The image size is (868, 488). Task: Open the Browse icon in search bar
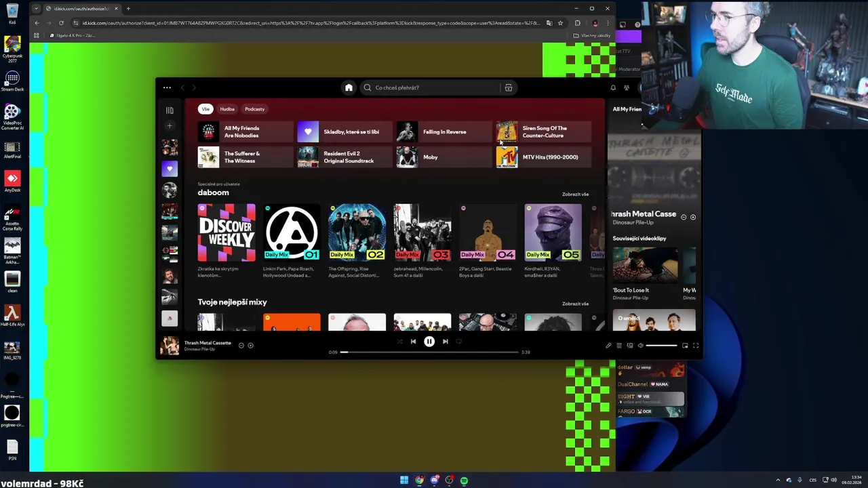tap(508, 87)
